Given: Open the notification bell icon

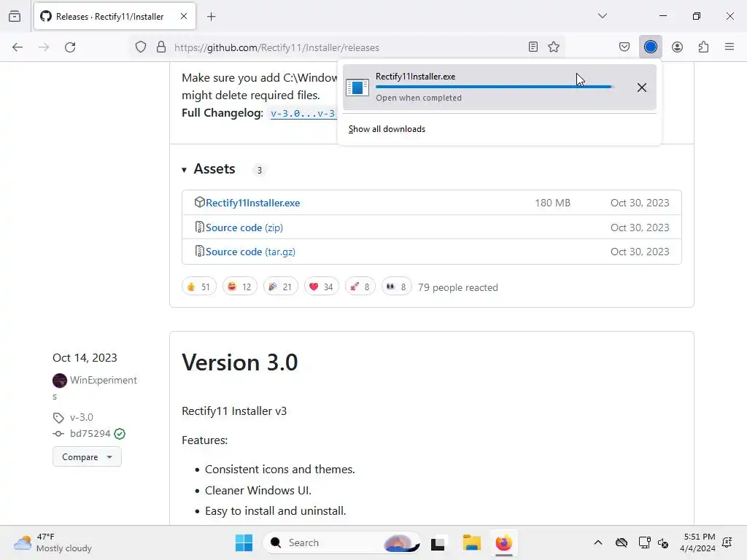Looking at the screenshot, I should (727, 542).
